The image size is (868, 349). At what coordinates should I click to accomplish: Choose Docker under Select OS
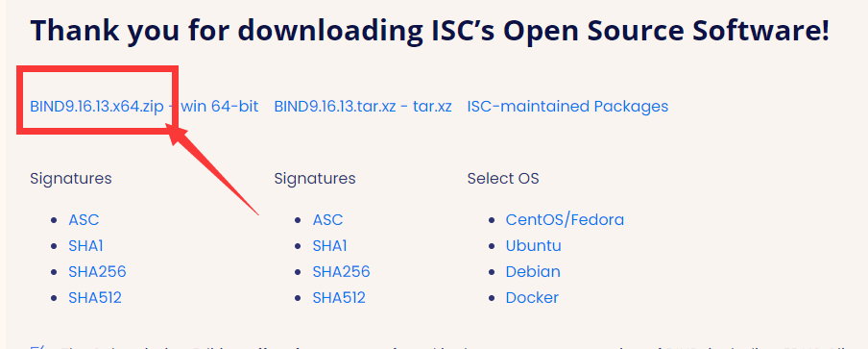point(532,297)
